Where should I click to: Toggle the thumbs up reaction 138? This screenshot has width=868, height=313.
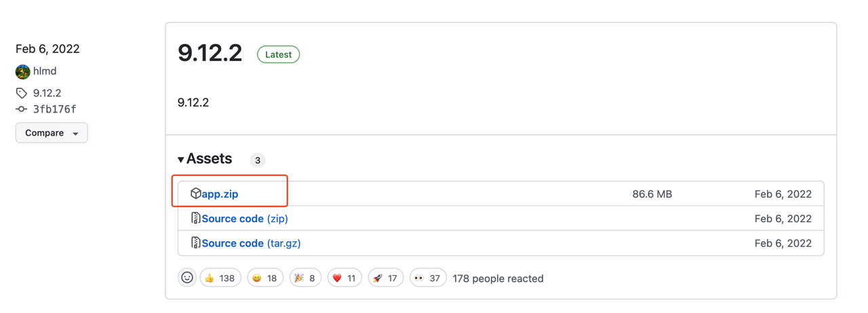(x=220, y=278)
